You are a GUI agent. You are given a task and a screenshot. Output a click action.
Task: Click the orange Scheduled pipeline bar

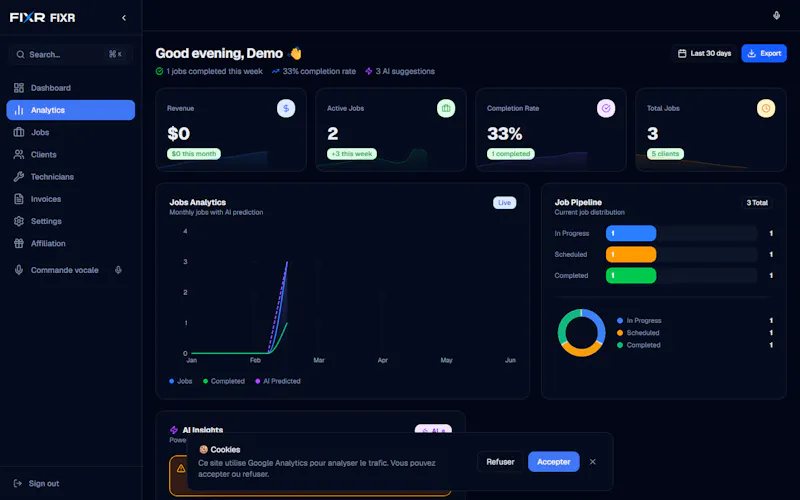click(631, 254)
